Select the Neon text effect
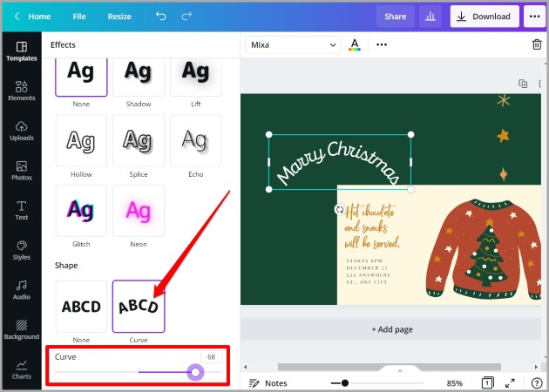Screen dimensions: 549x392 [x=139, y=211]
